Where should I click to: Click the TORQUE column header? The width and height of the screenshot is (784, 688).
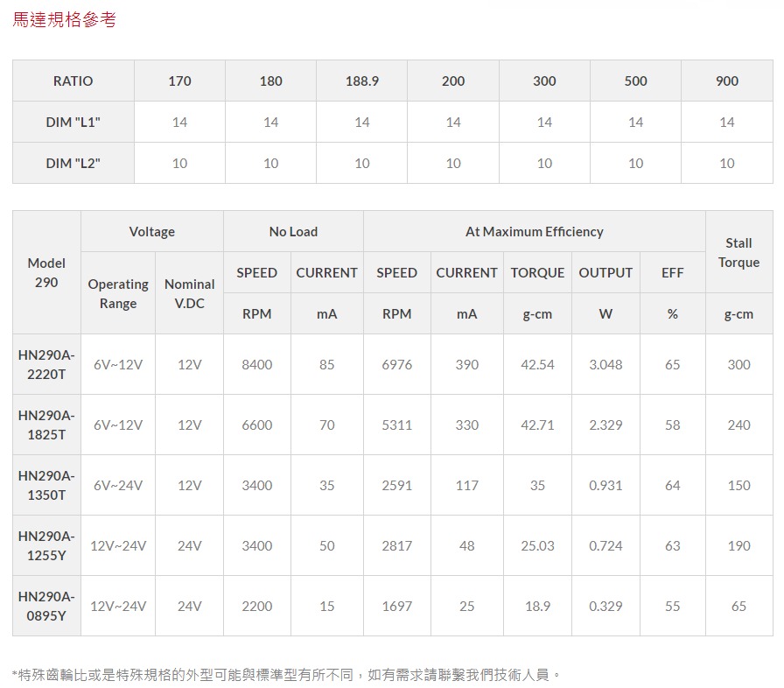pos(537,272)
